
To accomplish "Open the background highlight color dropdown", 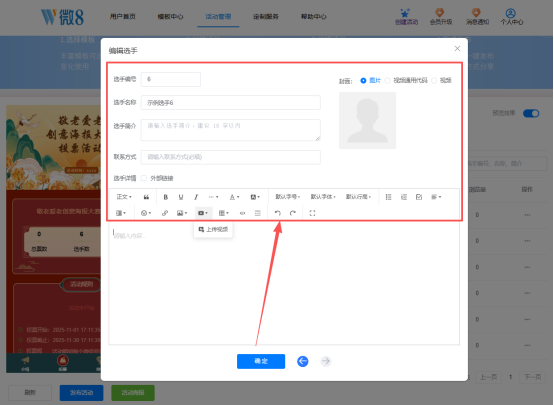I will (x=255, y=197).
